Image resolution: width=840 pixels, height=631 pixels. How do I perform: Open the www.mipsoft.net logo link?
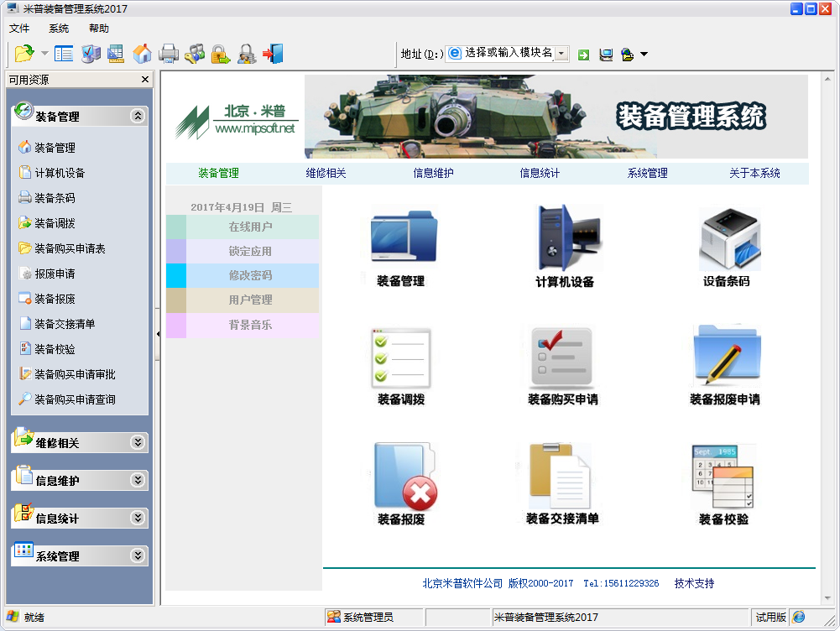tap(255, 128)
